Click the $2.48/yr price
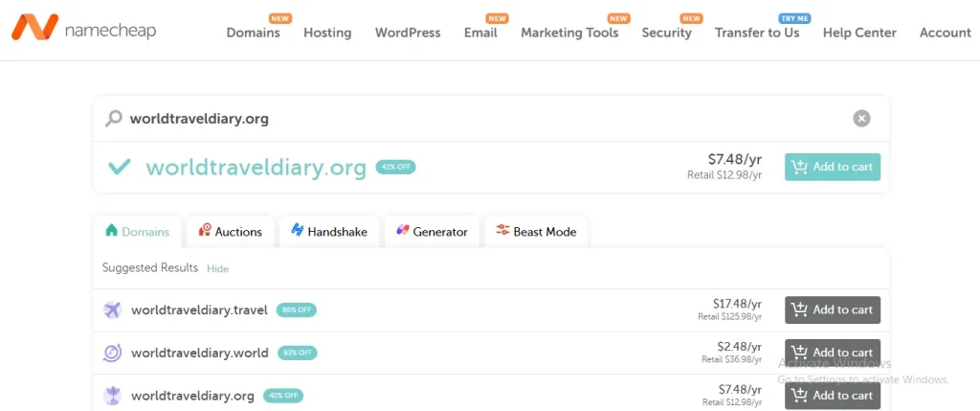 coord(740,347)
